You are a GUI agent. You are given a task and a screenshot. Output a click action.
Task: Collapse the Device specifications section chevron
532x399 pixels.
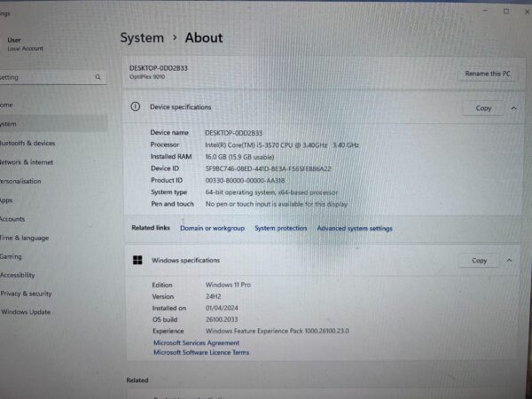pyautogui.click(x=513, y=108)
